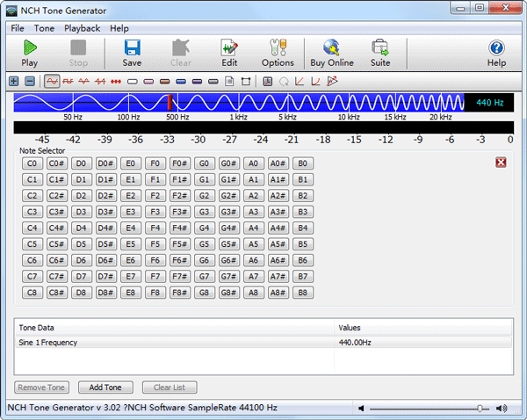Screen dimensions: 527x420
Task: Open the Edit tone tool
Action: click(x=229, y=53)
